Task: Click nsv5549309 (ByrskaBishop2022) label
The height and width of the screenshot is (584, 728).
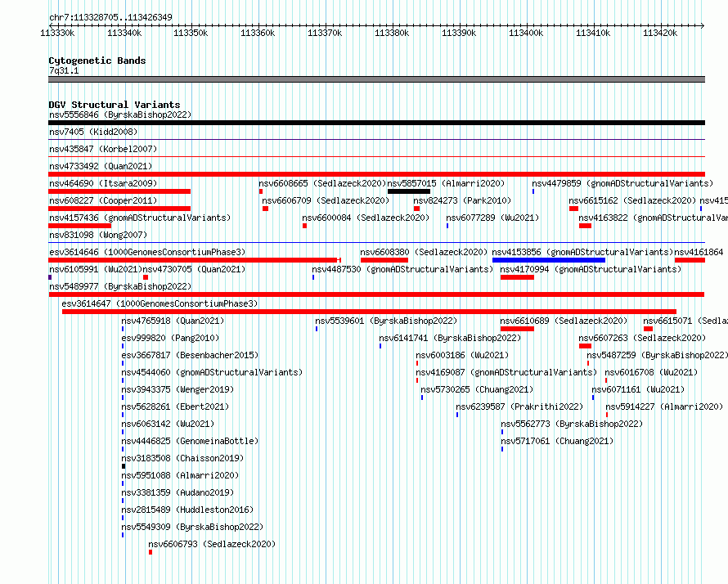Action: coord(192,527)
